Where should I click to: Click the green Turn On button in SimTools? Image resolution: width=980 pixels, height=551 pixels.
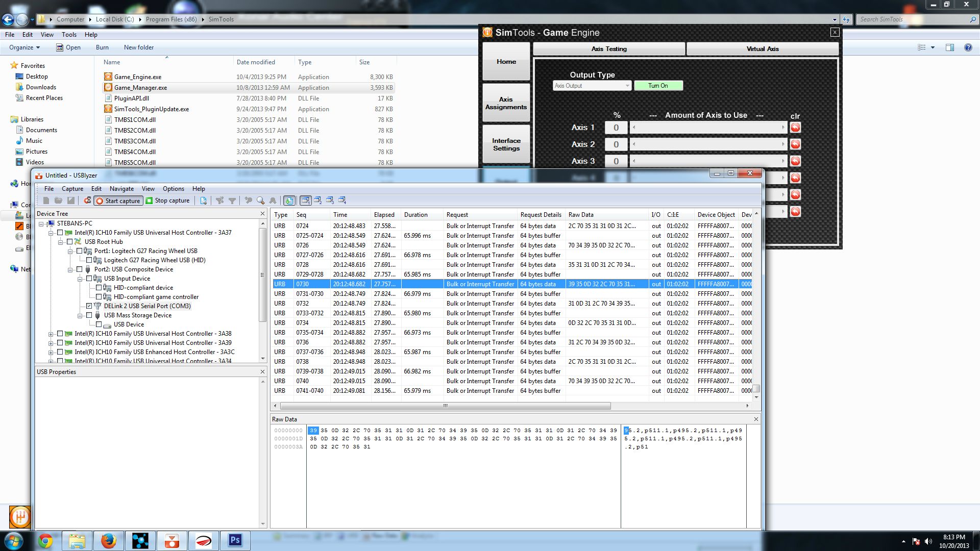click(658, 86)
